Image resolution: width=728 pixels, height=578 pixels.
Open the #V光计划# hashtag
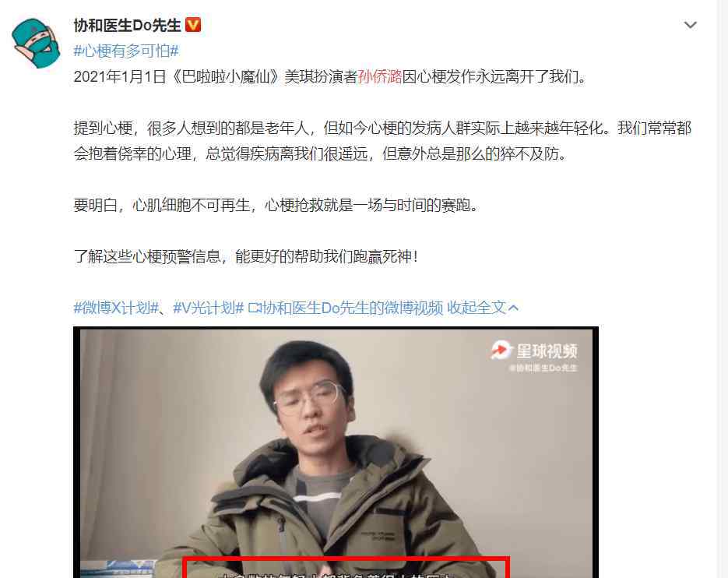tap(208, 308)
